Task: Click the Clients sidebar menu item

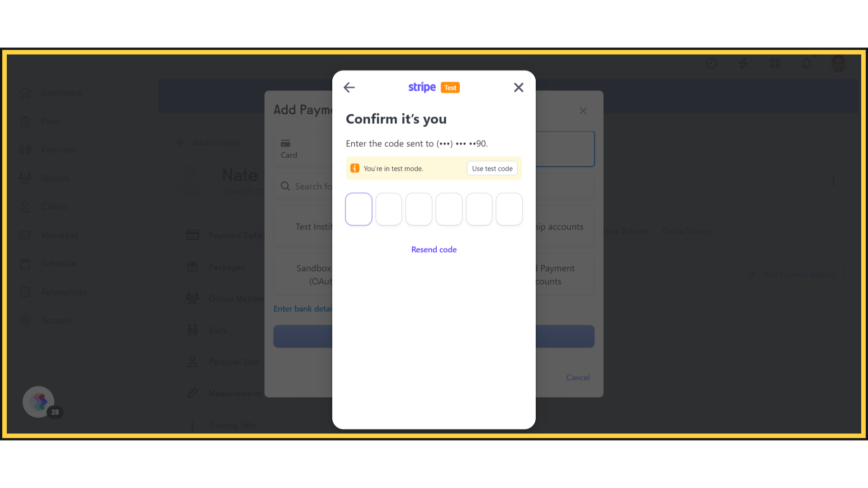Action: 54,206
